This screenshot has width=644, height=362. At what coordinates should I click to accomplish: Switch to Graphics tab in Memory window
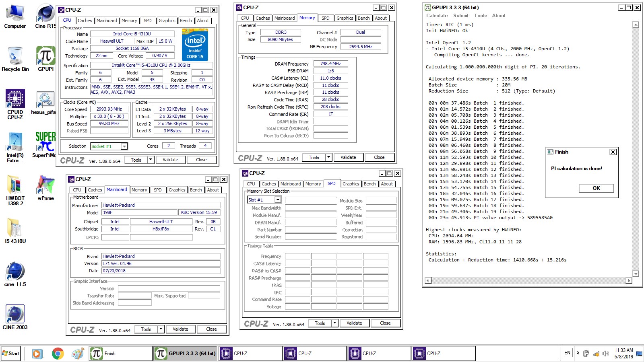pos(345,18)
